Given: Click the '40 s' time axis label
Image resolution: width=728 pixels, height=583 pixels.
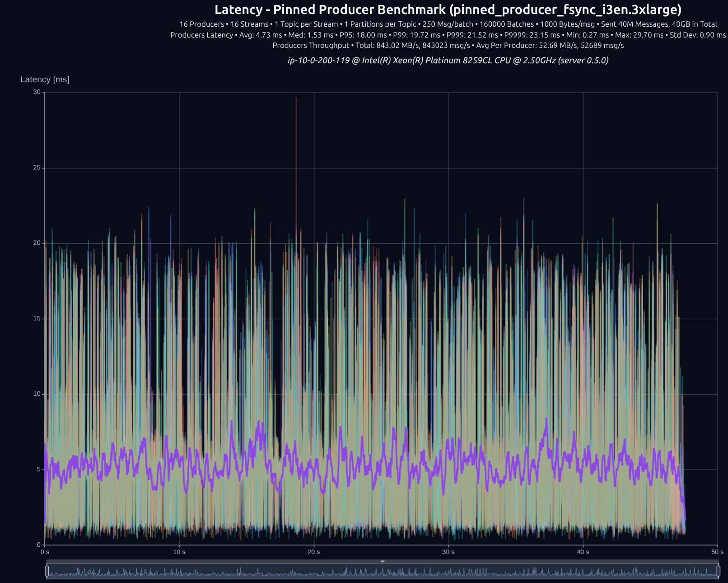Looking at the screenshot, I should coord(583,552).
